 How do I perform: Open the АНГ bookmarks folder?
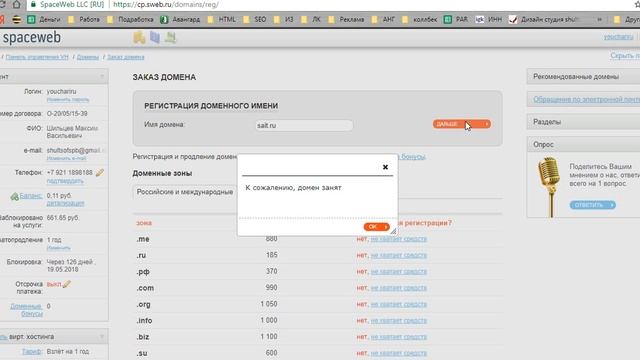click(x=383, y=19)
